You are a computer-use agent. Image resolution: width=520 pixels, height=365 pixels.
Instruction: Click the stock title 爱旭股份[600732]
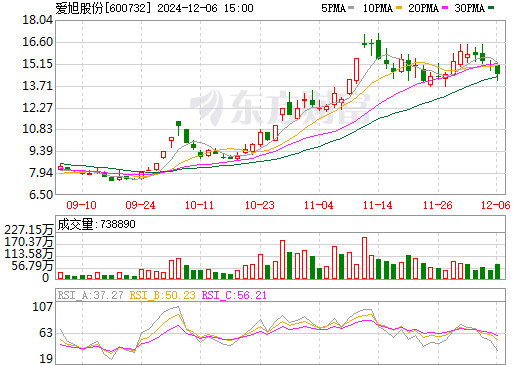pyautogui.click(x=104, y=8)
